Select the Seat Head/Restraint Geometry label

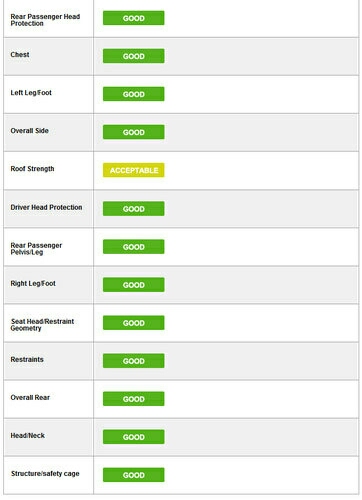click(42, 325)
